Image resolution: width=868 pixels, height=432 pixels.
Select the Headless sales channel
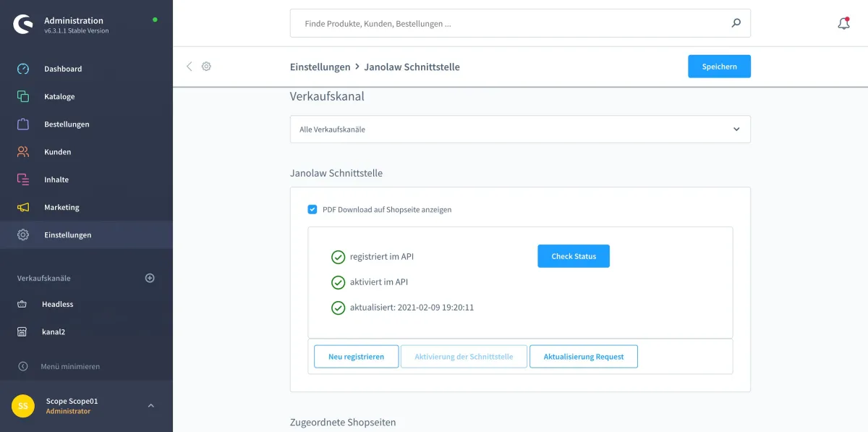58,304
